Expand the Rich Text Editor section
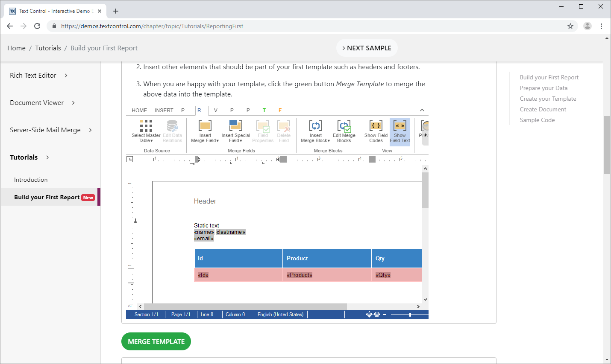The image size is (611, 364). coord(39,76)
